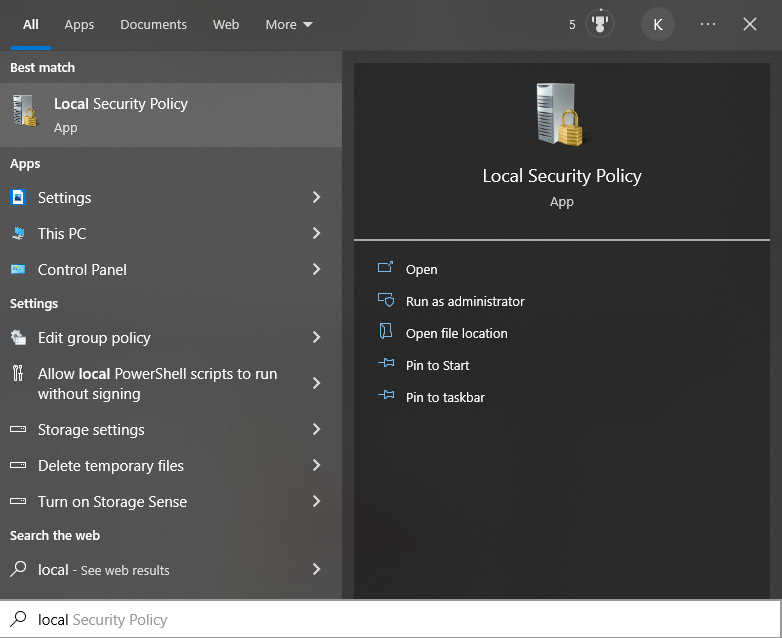Click the Storage settings drive icon
The width and height of the screenshot is (782, 638).
click(18, 429)
